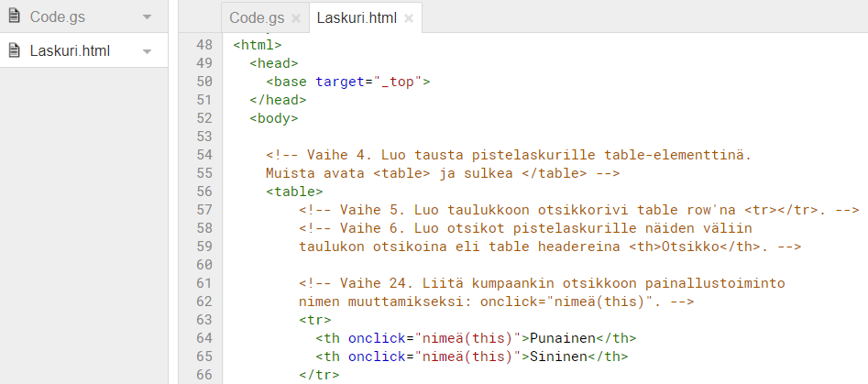The width and height of the screenshot is (868, 384).
Task: Close the Code.gs tab
Action: click(x=295, y=18)
